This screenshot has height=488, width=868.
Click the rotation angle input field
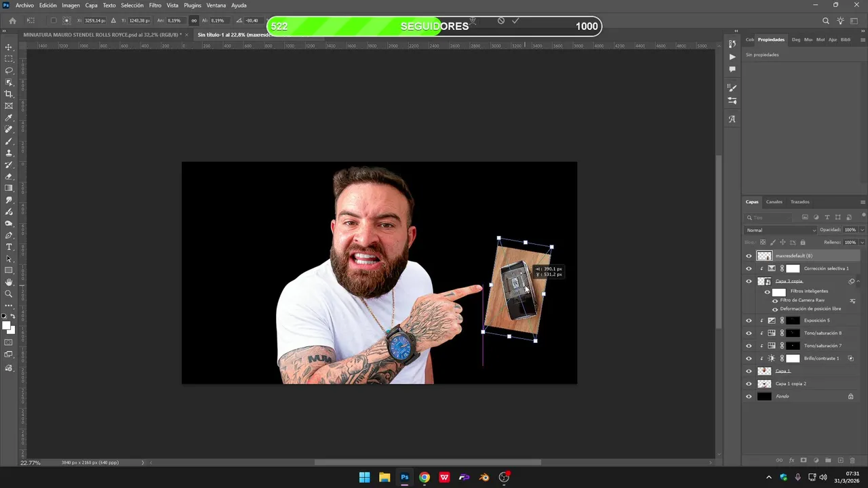click(253, 21)
